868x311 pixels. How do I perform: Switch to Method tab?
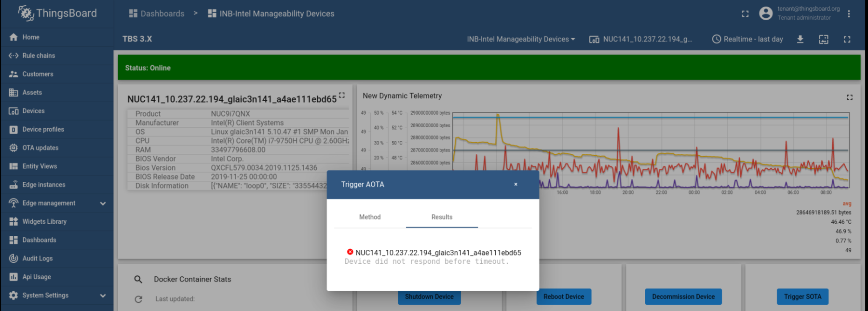370,217
